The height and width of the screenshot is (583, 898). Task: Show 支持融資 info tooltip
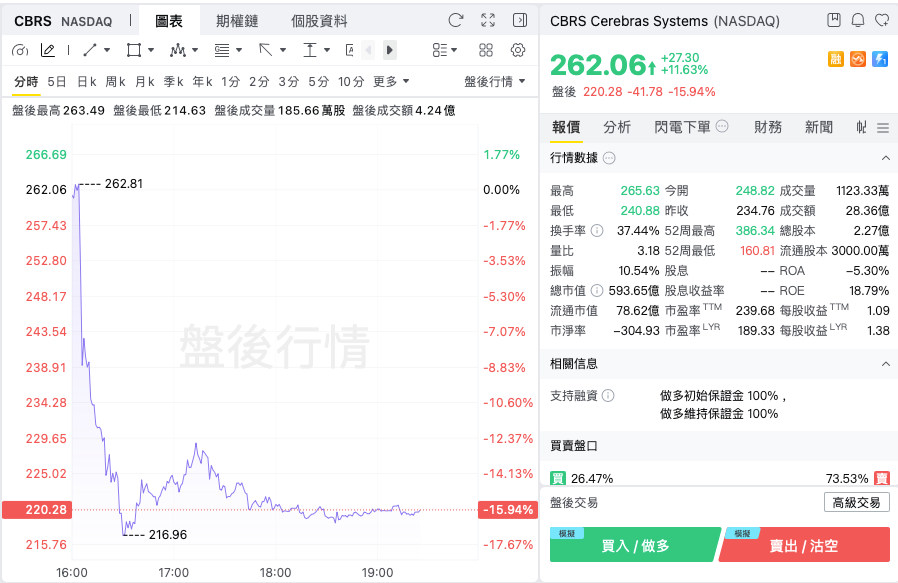coord(608,396)
